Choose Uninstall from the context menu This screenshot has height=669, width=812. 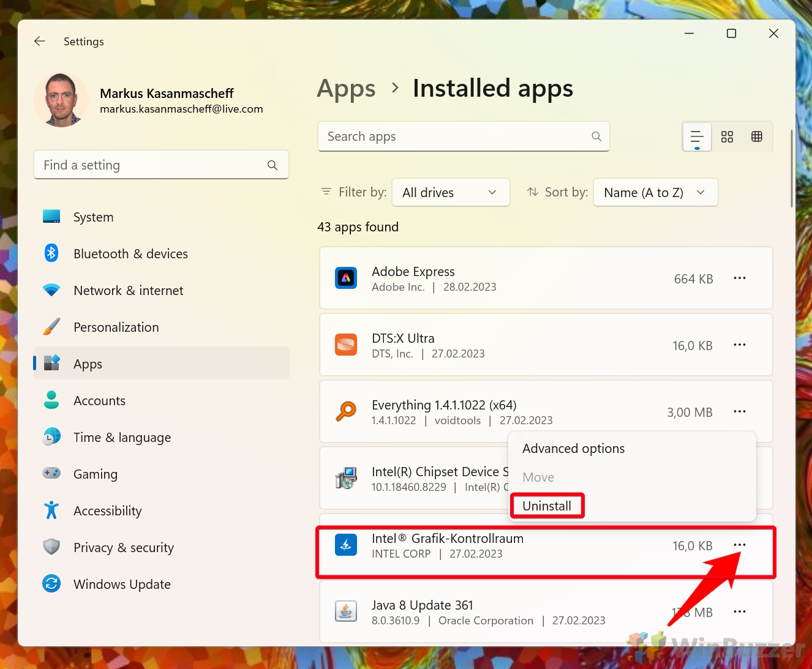(x=547, y=506)
